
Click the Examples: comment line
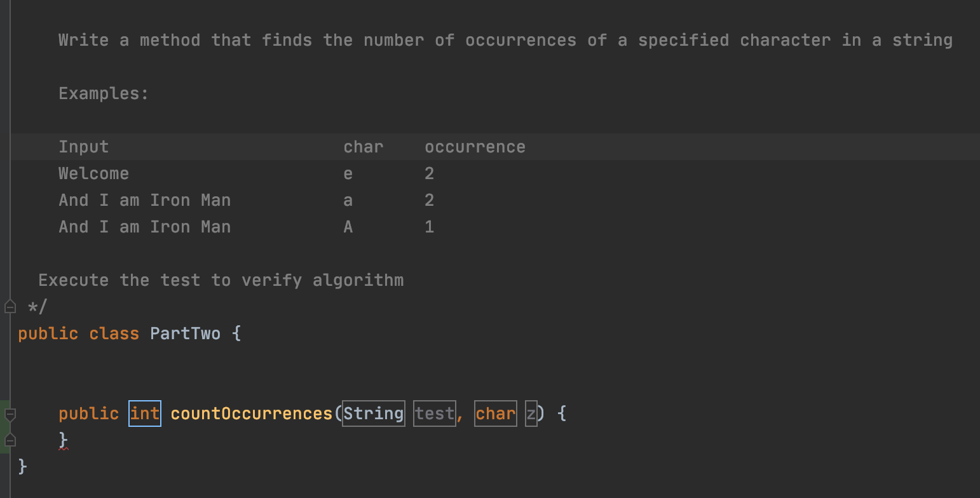point(104,93)
